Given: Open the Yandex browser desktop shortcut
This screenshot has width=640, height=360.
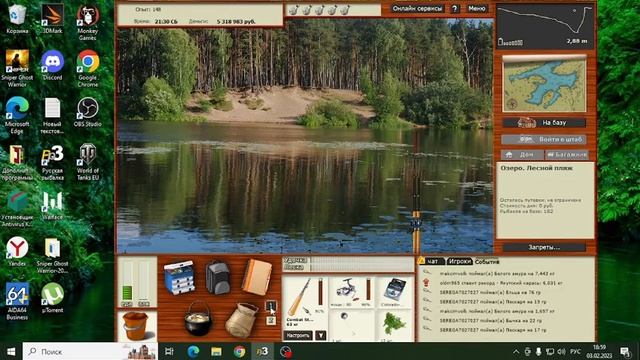Looking at the screenshot, I should 17,251.
